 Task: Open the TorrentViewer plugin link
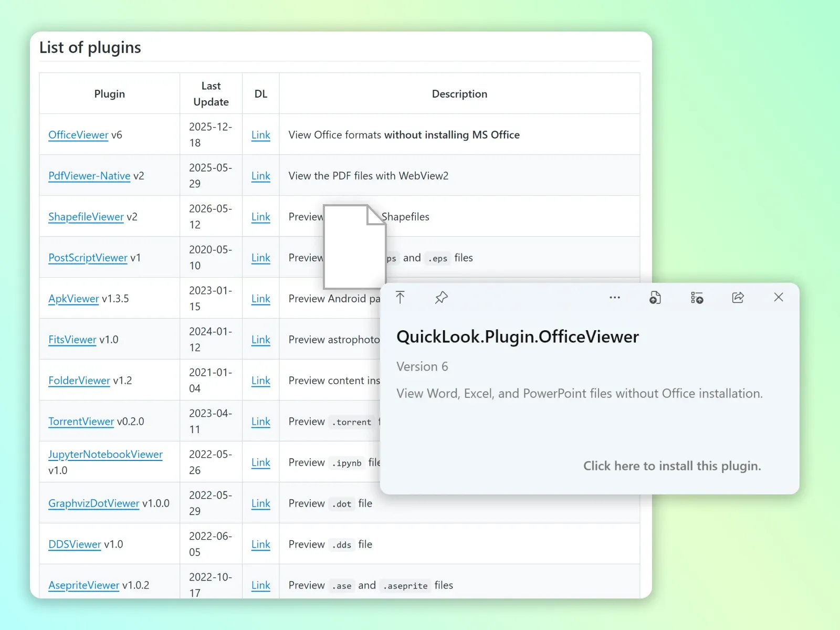(81, 422)
